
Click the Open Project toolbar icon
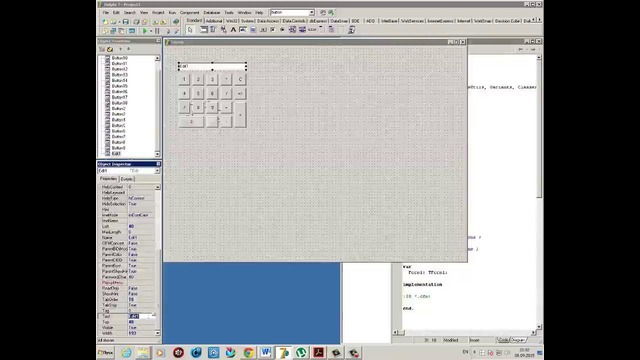click(145, 22)
